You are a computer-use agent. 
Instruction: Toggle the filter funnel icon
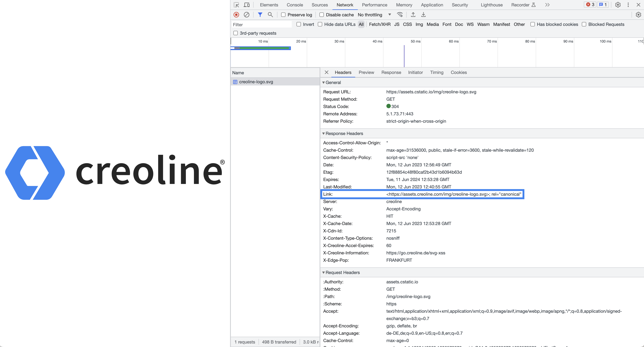260,15
